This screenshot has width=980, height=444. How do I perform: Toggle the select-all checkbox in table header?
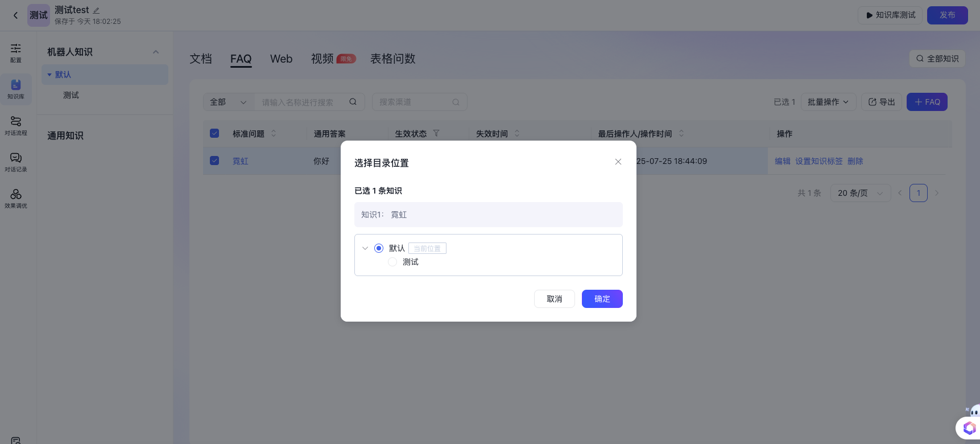(214, 133)
